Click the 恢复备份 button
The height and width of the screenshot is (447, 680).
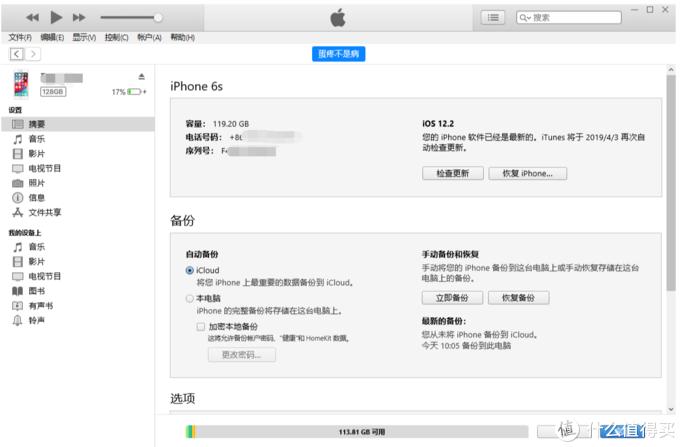click(518, 298)
